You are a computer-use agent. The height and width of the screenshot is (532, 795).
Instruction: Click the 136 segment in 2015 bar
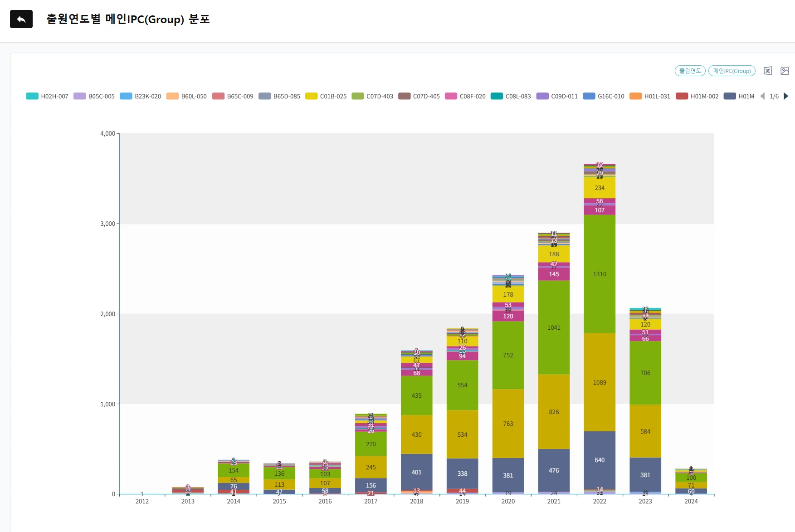pos(279,473)
